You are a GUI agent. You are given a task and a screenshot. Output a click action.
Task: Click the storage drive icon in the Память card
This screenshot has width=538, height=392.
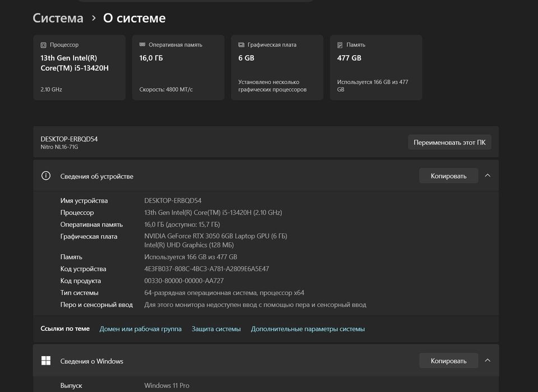coord(340,45)
